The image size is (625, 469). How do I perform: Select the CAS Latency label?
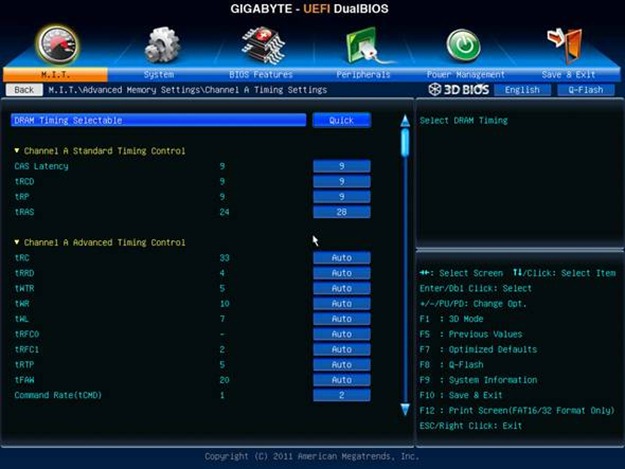click(41, 166)
